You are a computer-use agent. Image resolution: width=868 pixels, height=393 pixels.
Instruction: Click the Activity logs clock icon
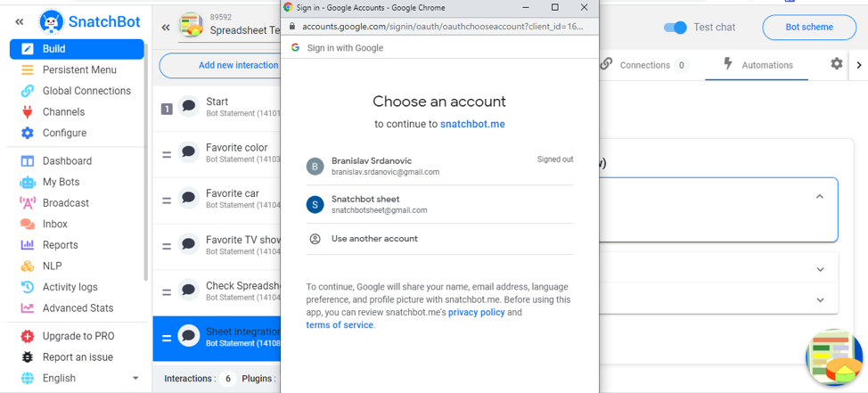tap(27, 287)
